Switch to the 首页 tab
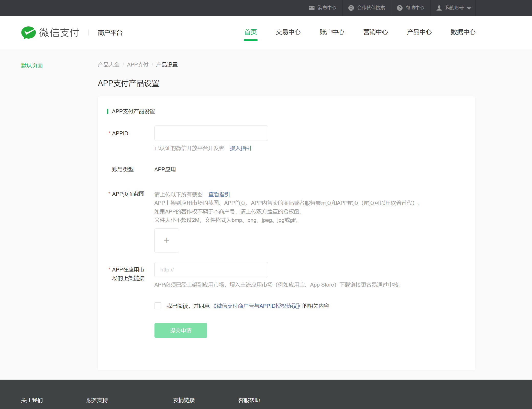The width and height of the screenshot is (532, 409). pos(251,32)
